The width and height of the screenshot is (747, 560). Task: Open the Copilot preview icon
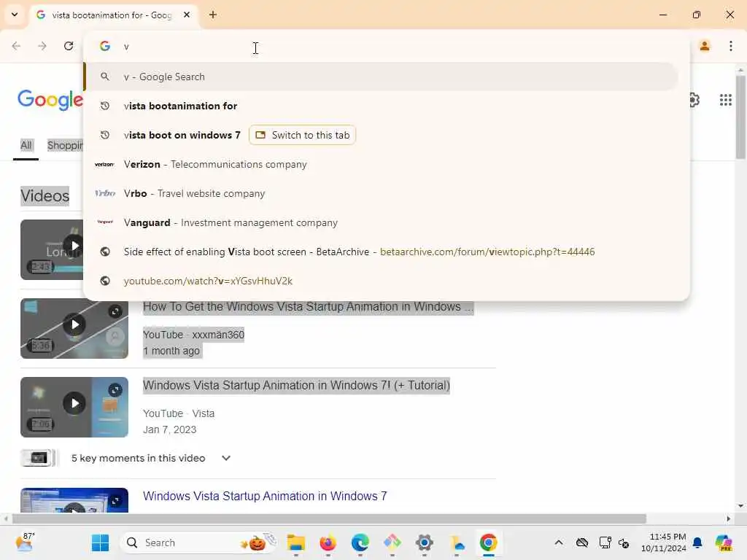pos(724,542)
